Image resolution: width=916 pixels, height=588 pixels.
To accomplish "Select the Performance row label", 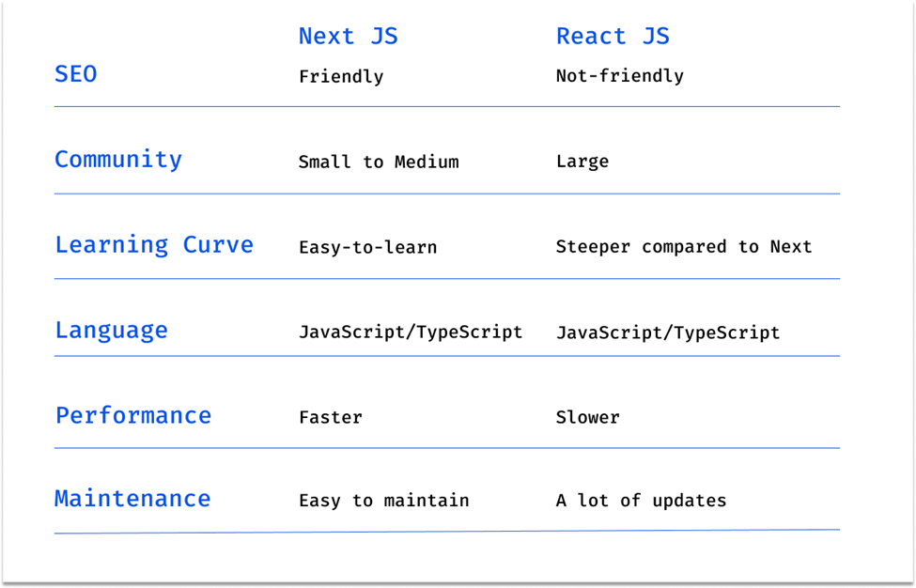I will tap(133, 416).
